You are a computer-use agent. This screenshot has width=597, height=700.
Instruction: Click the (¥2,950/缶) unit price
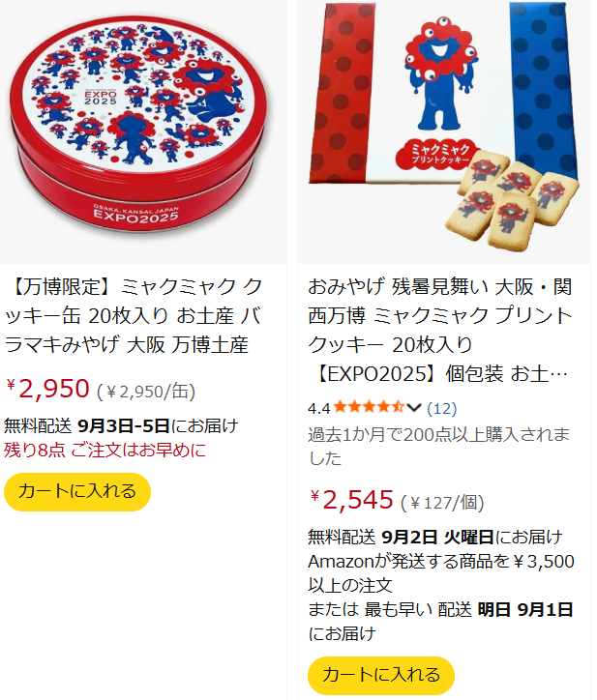click(x=146, y=392)
